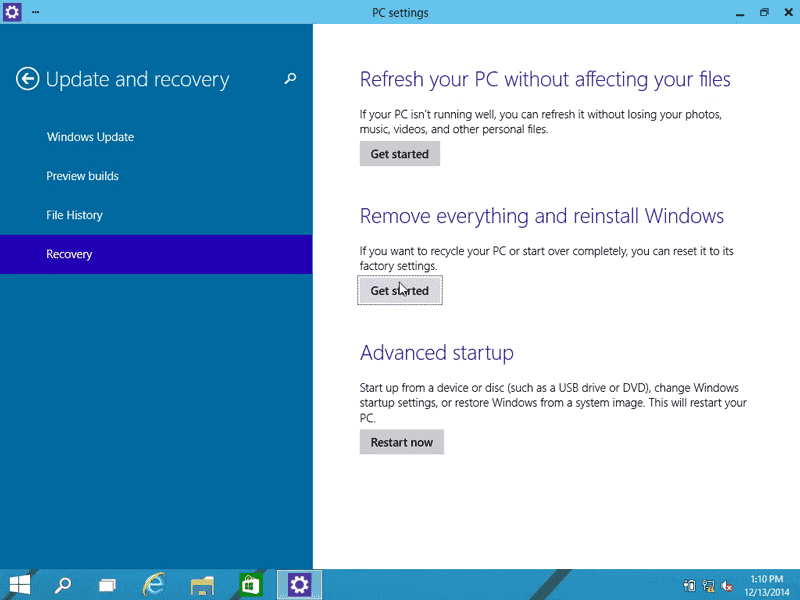Click the muted volume tray icon
This screenshot has width=800, height=600.
pos(727,585)
